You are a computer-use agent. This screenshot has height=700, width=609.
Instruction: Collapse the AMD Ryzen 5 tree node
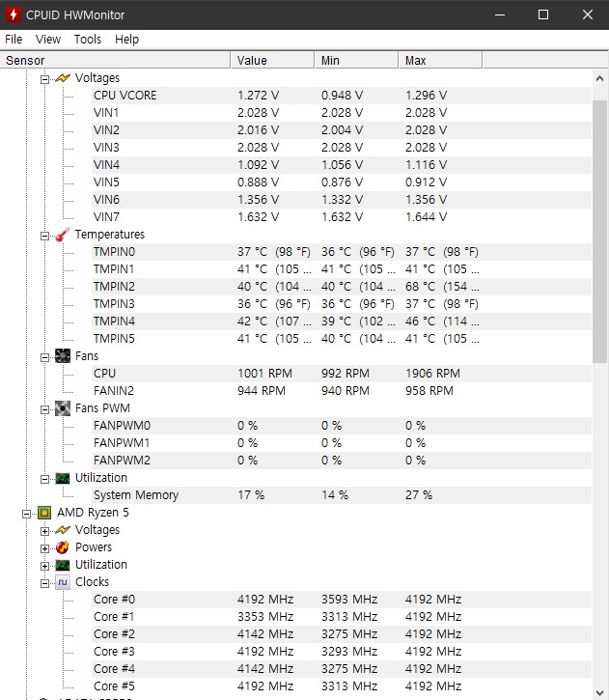coord(27,513)
